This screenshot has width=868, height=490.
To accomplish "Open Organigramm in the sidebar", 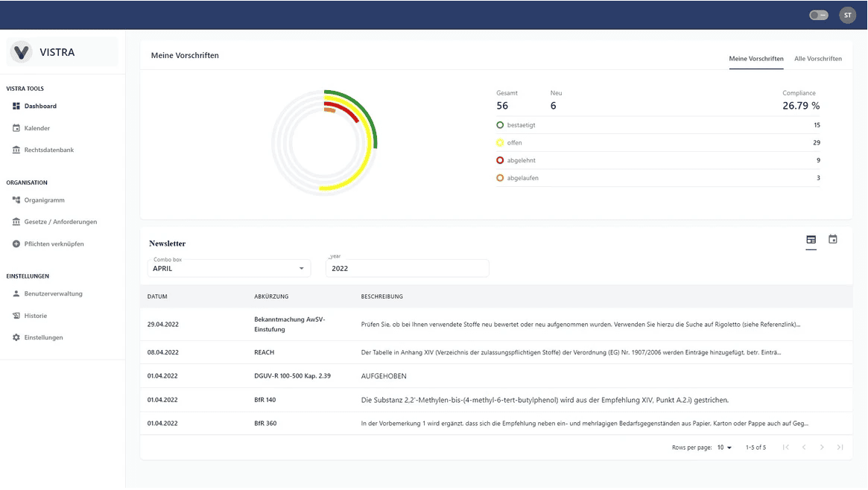I will (44, 200).
